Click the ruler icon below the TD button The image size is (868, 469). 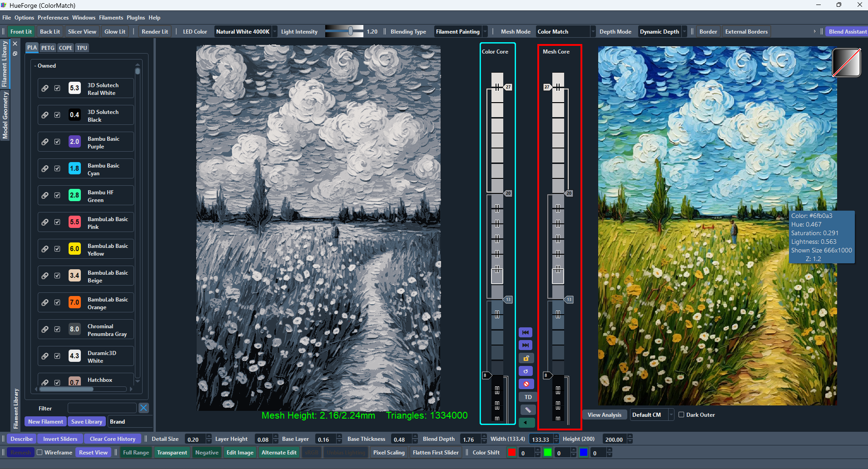pyautogui.click(x=528, y=410)
